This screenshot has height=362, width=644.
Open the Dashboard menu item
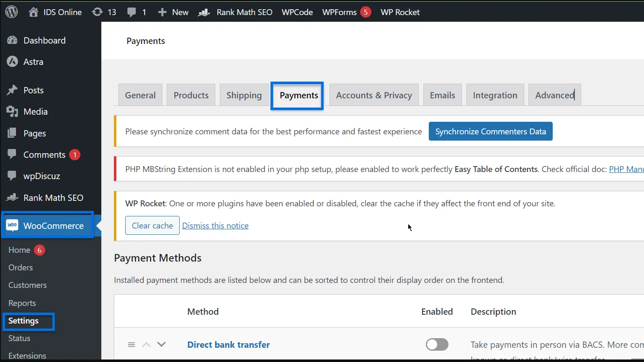point(44,40)
